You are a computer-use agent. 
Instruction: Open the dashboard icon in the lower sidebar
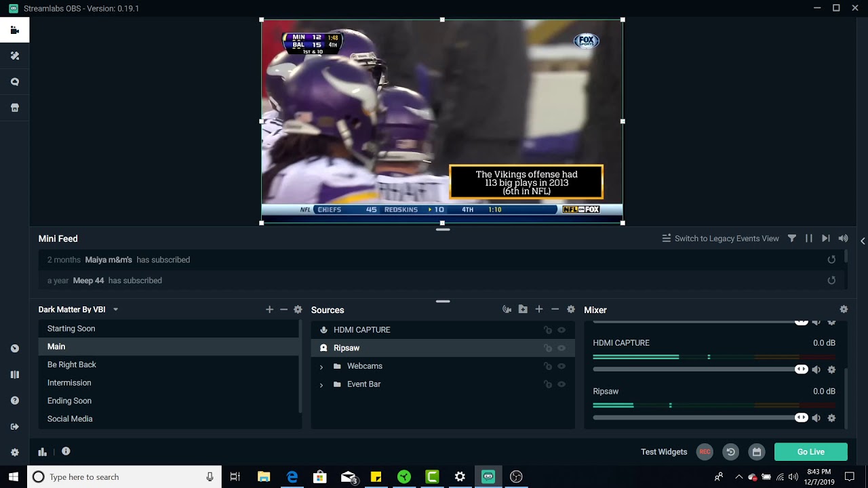click(15, 348)
